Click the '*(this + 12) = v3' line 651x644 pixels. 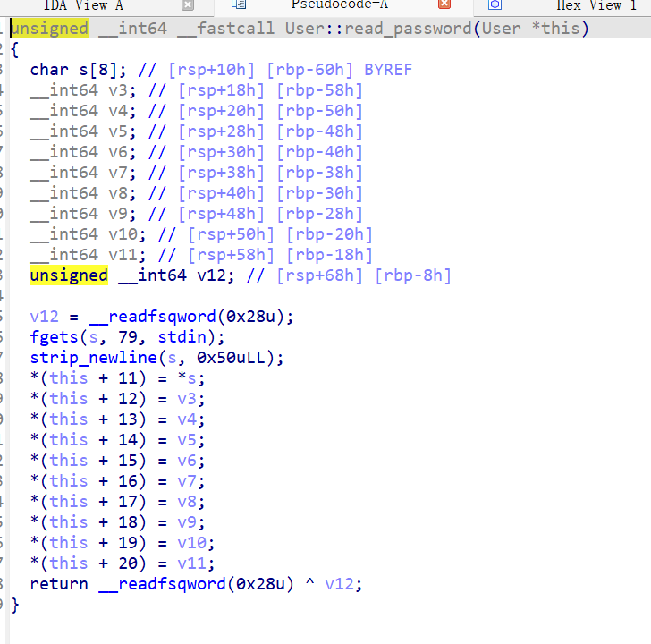[117, 399]
